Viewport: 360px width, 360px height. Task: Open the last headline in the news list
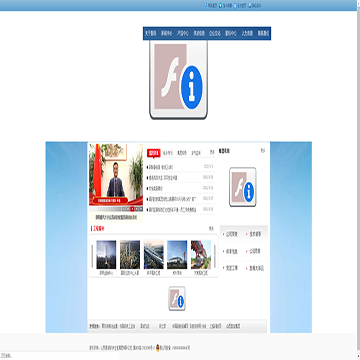point(172,210)
